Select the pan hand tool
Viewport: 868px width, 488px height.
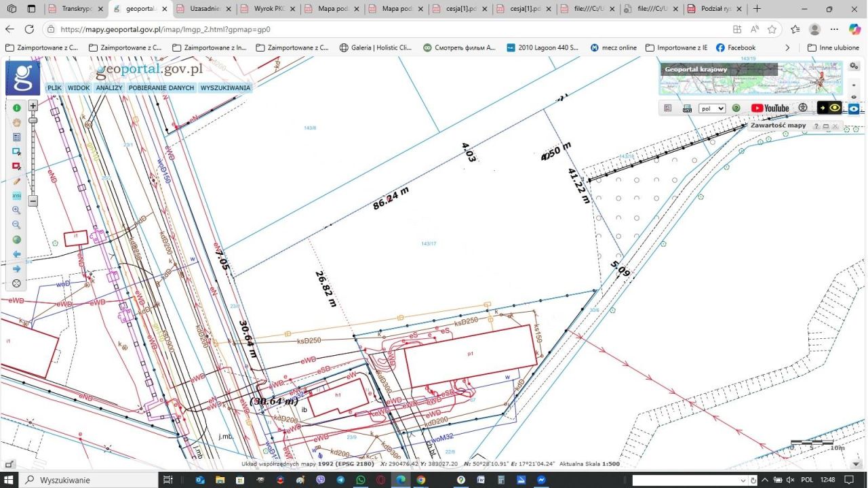[17, 122]
